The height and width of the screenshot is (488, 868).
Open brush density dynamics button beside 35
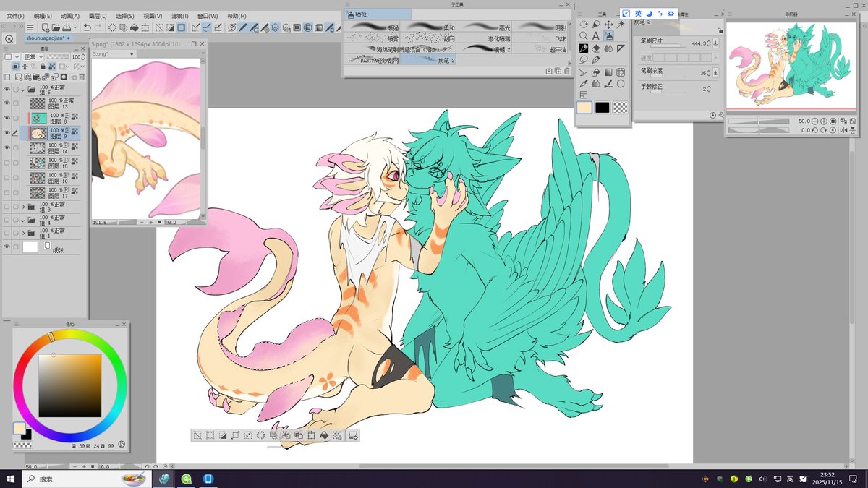(715, 73)
